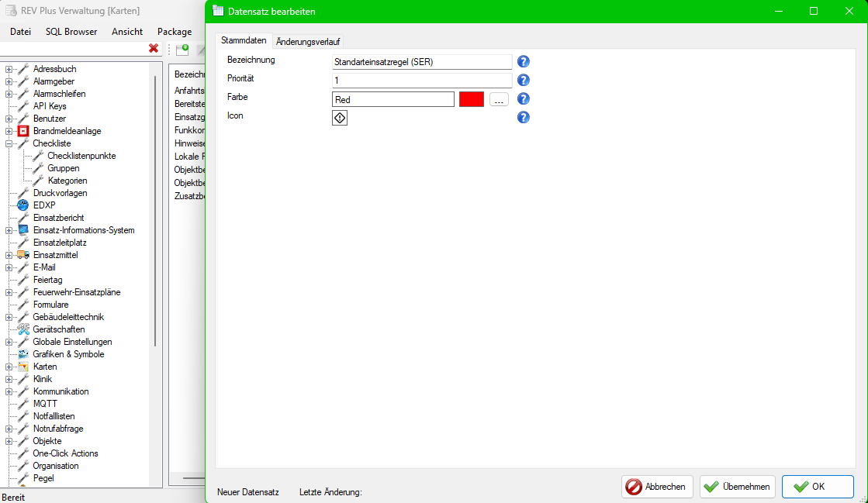Expand the Feuerwehr-Einsatzpläne node
This screenshot has width=868, height=503.
[8, 291]
